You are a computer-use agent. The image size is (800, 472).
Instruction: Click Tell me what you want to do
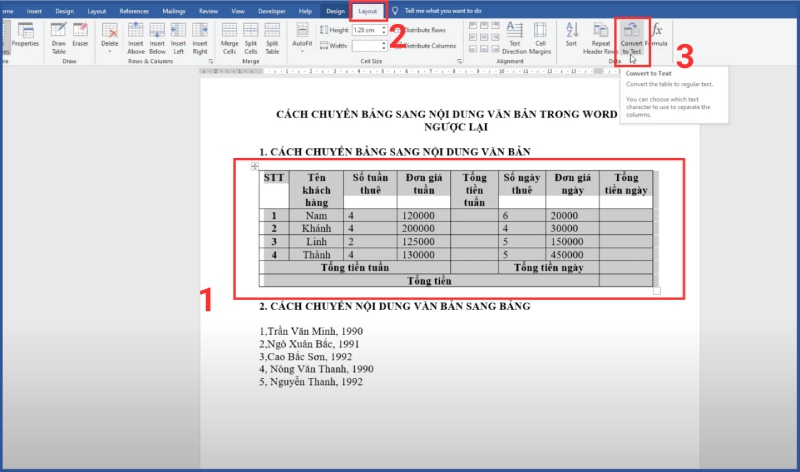pyautogui.click(x=443, y=11)
